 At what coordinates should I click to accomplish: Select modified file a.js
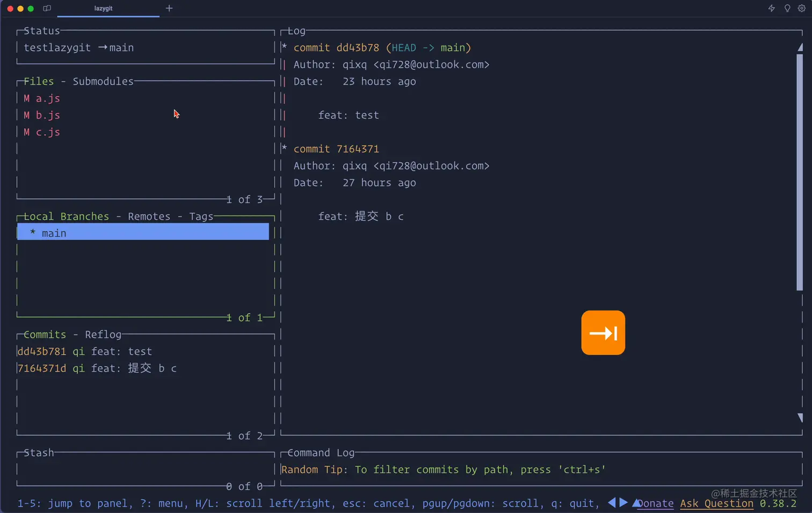(42, 98)
